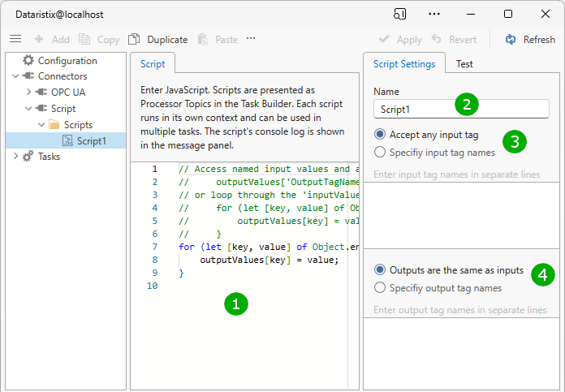Select Configuration in the tree

point(67,61)
